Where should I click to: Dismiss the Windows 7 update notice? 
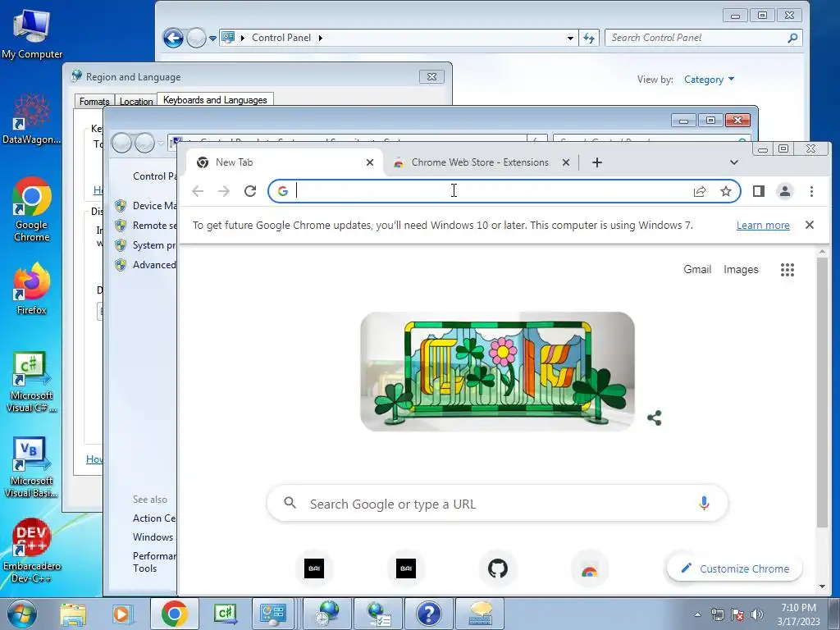click(810, 225)
